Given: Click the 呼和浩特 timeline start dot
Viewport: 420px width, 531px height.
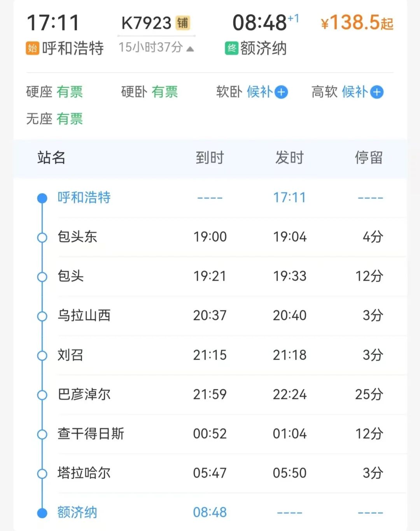Looking at the screenshot, I should pos(42,198).
